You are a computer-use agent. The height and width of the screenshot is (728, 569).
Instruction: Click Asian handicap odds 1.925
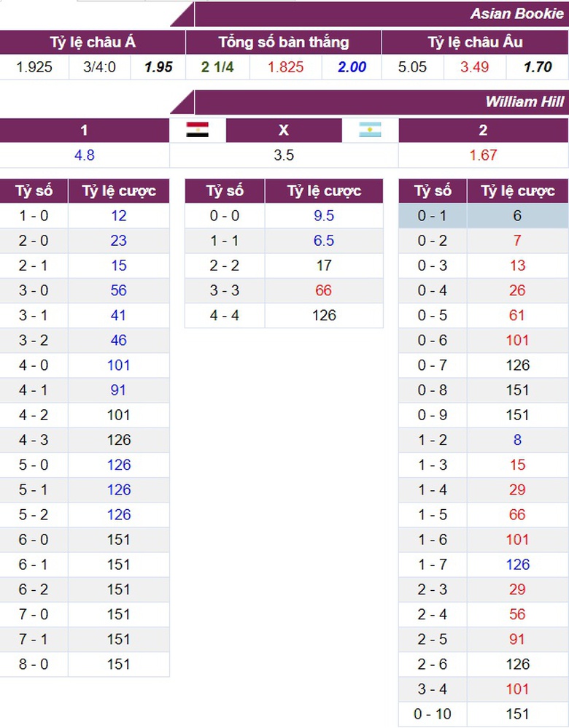[34, 67]
